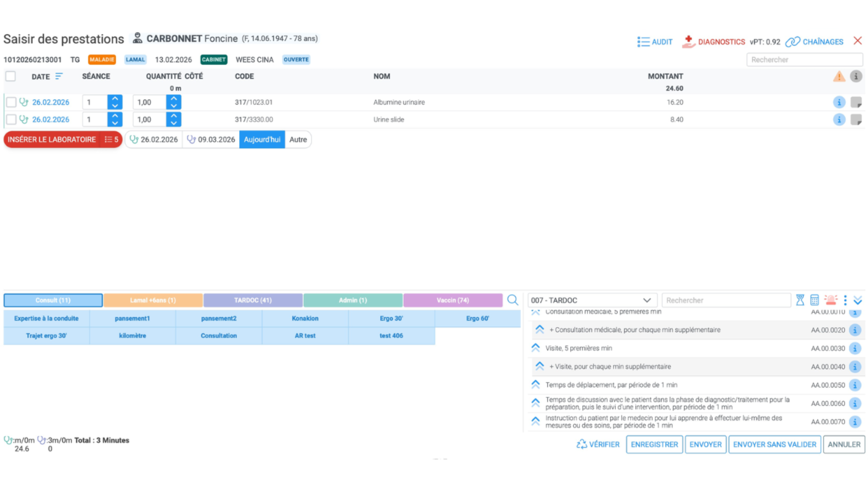The height and width of the screenshot is (497, 868).
Task: Show info for code AA.00.0030
Action: (855, 348)
